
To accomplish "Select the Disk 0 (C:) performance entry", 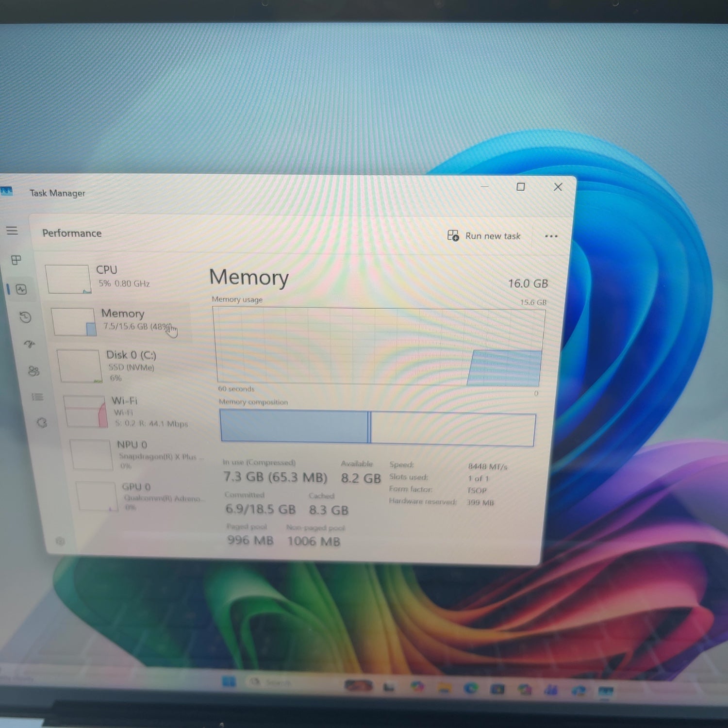I will (x=127, y=365).
